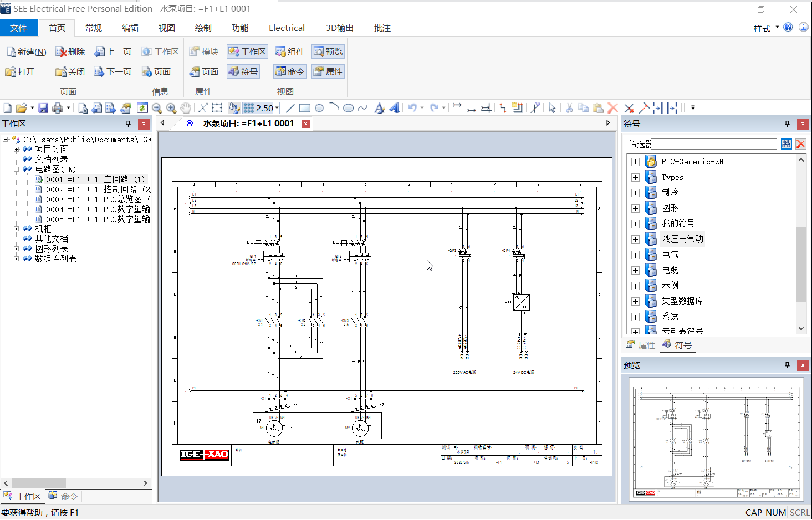Click the binoculars search icon in symbol filter

[786, 144]
